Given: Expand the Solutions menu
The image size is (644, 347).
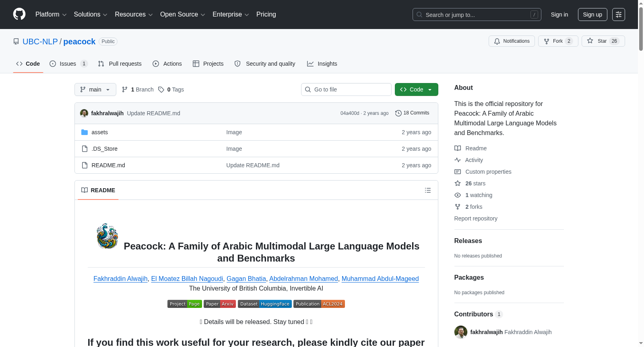Looking at the screenshot, I should click(x=91, y=15).
